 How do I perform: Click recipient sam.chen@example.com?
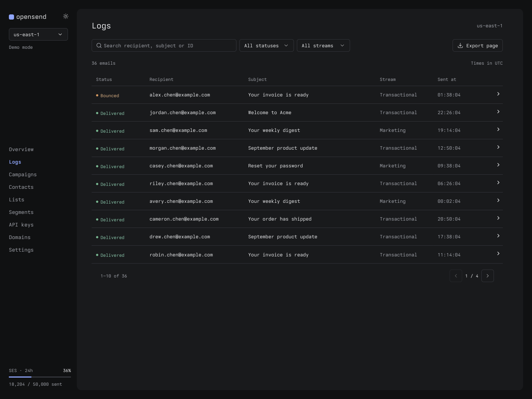pos(178,130)
